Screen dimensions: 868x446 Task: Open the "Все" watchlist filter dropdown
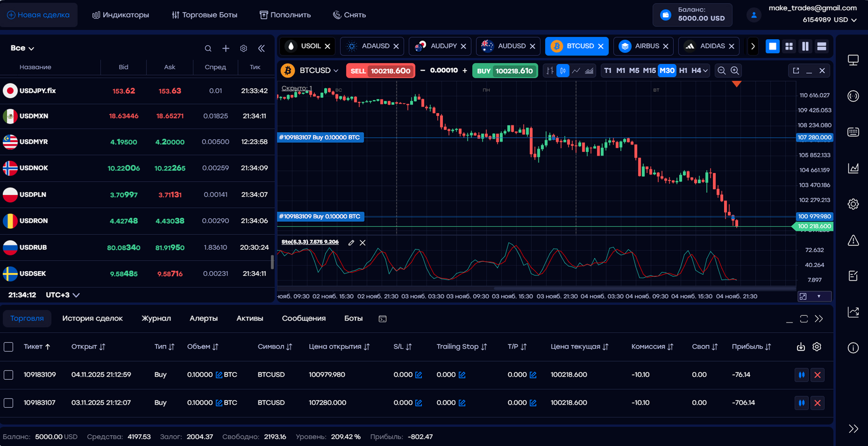22,48
